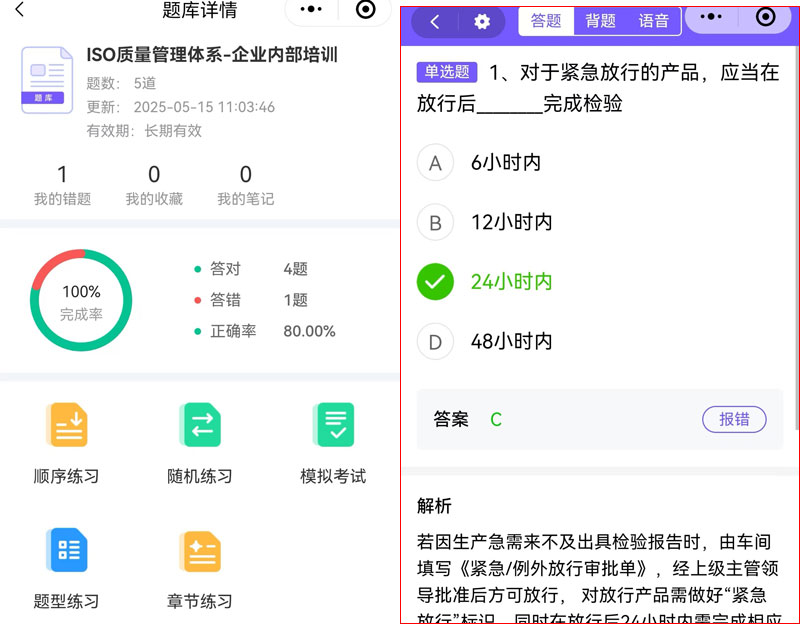
Task: Tap the quiz panel scrollbar on the right edge
Action: 796,237
